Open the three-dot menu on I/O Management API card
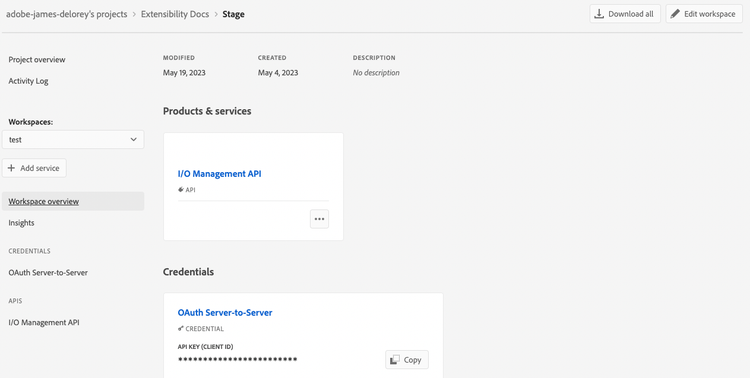The image size is (750, 378). point(320,219)
